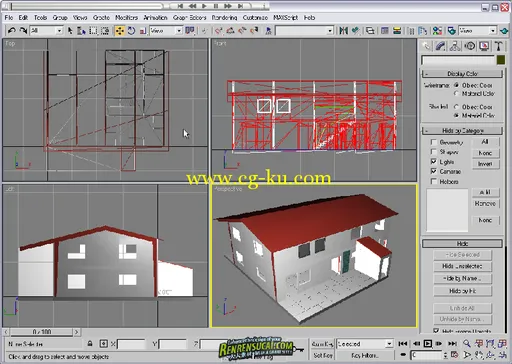The width and height of the screenshot is (512, 364).
Task: Switch to the Utilities hammer panel tab
Action: (x=498, y=46)
